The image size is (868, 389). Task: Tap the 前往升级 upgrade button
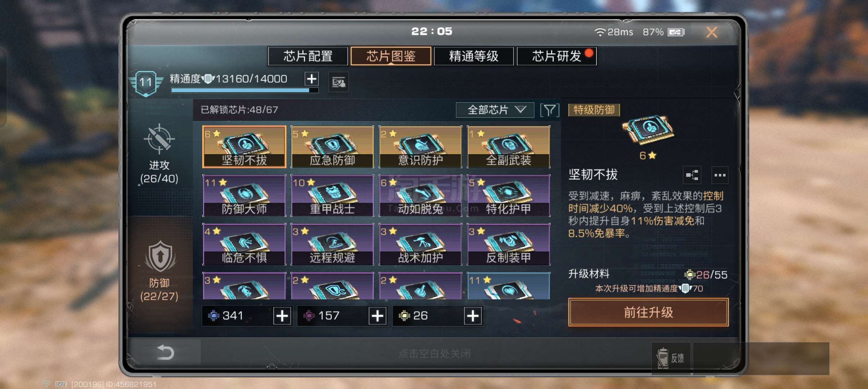[x=648, y=312]
